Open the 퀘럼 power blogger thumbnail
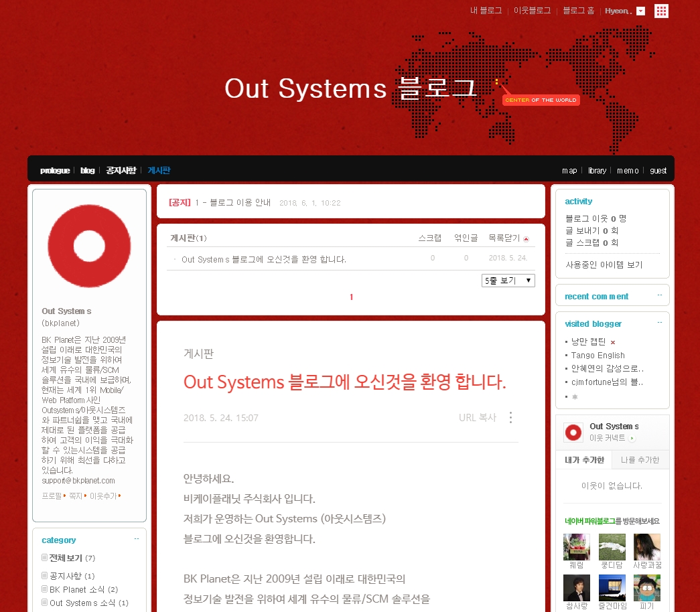The height and width of the screenshot is (612, 700). pos(576,547)
